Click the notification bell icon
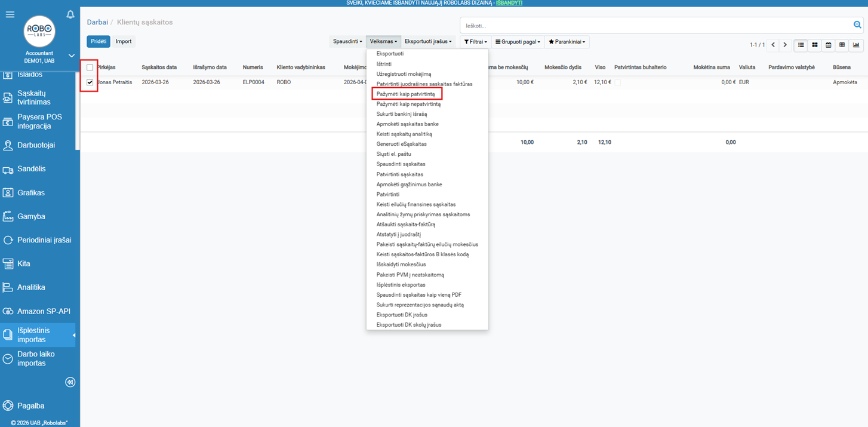Viewport: 868px width, 427px height. tap(70, 14)
